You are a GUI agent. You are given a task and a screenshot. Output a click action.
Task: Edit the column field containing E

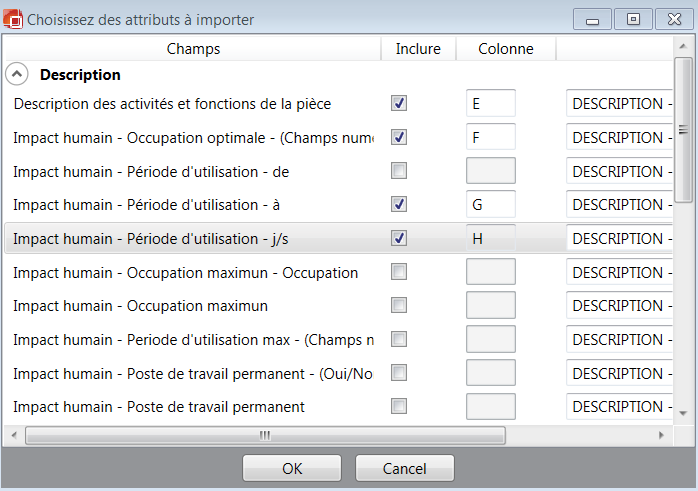490,103
